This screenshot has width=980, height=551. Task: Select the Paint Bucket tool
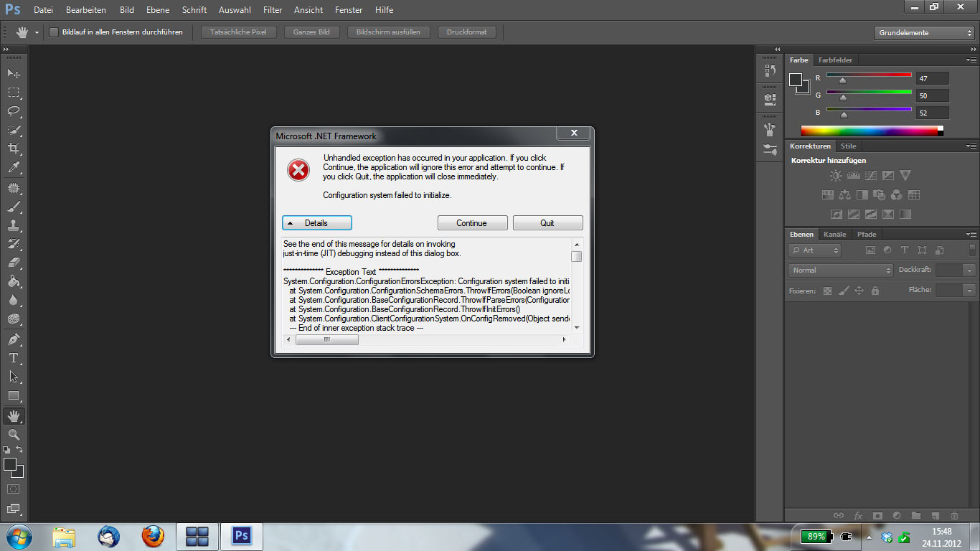click(14, 281)
